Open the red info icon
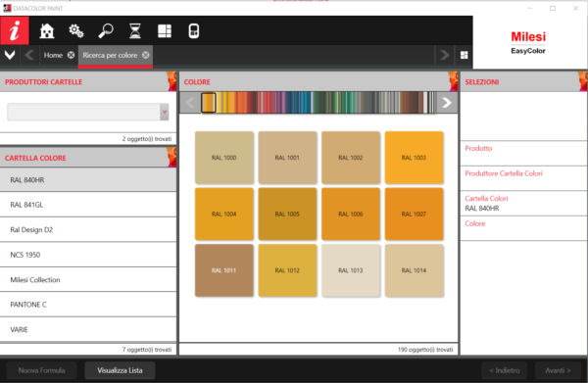Screen dimensions: 588x383 click(15, 30)
